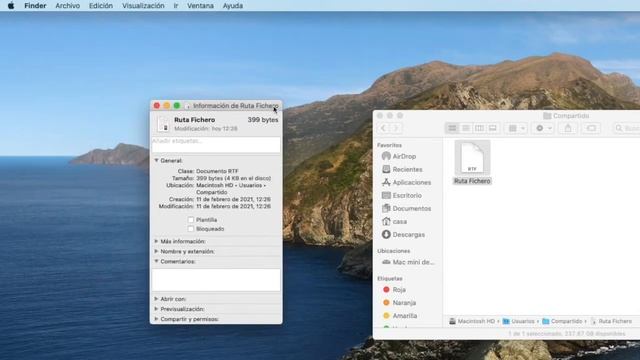The height and width of the screenshot is (360, 640).
Task: Switch Finder to icon view
Action: [x=452, y=128]
